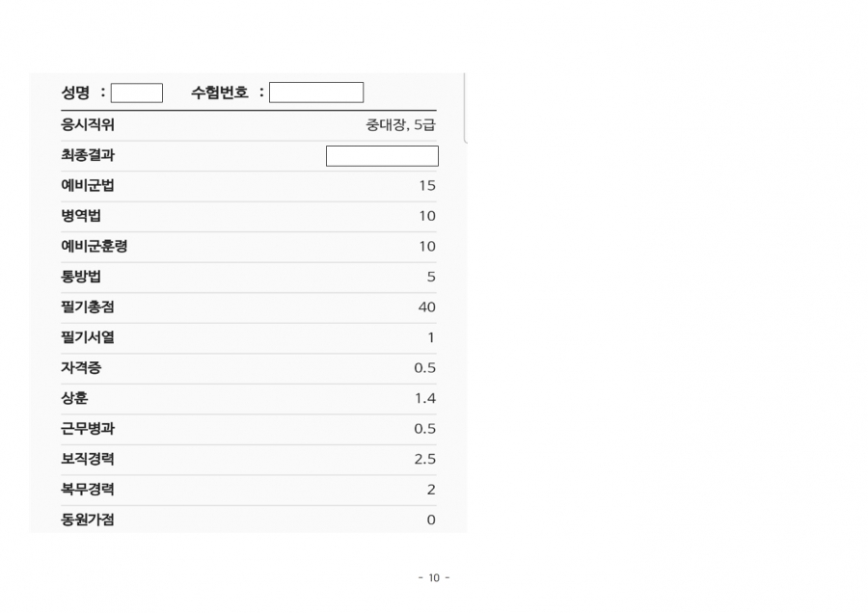Image resolution: width=868 pixels, height=613 pixels.
Task: Click the 자격증 row label
Action: point(81,368)
